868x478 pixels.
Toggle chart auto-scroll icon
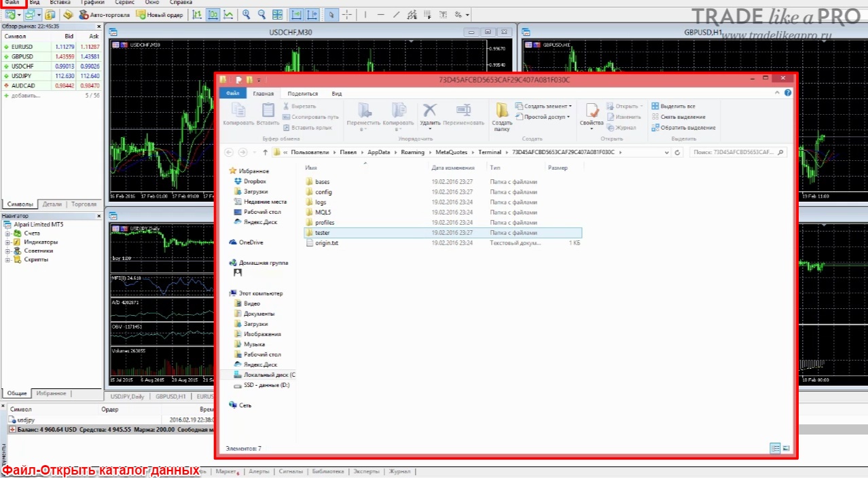(x=297, y=14)
